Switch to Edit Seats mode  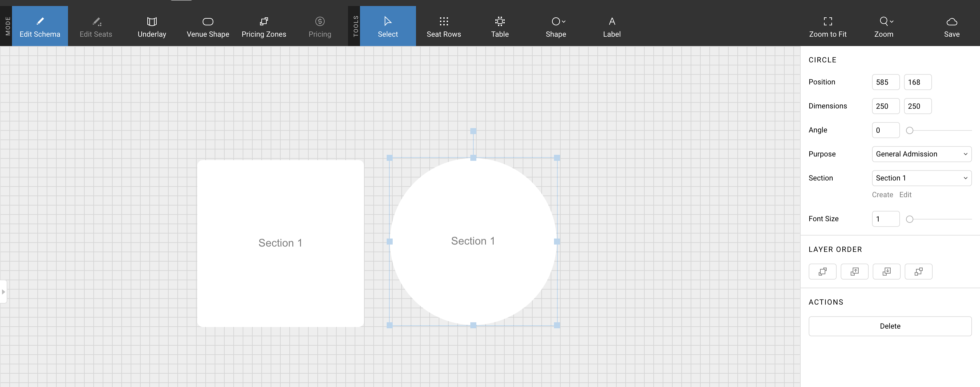click(96, 26)
